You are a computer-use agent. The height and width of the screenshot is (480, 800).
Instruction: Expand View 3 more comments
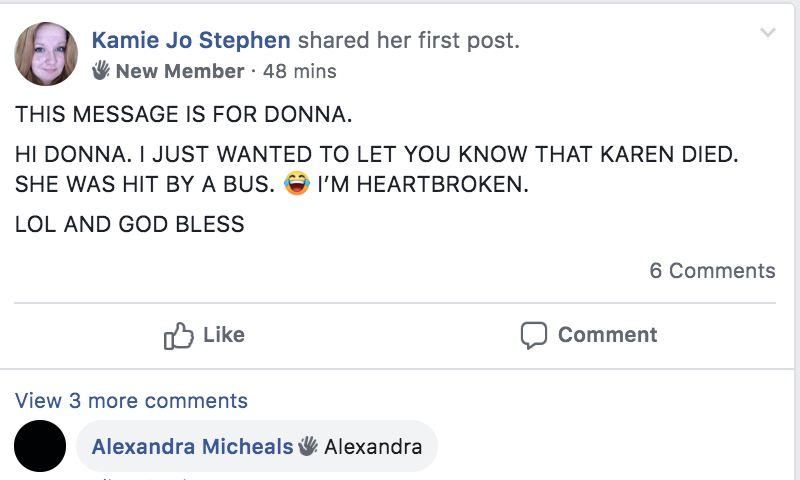point(131,401)
